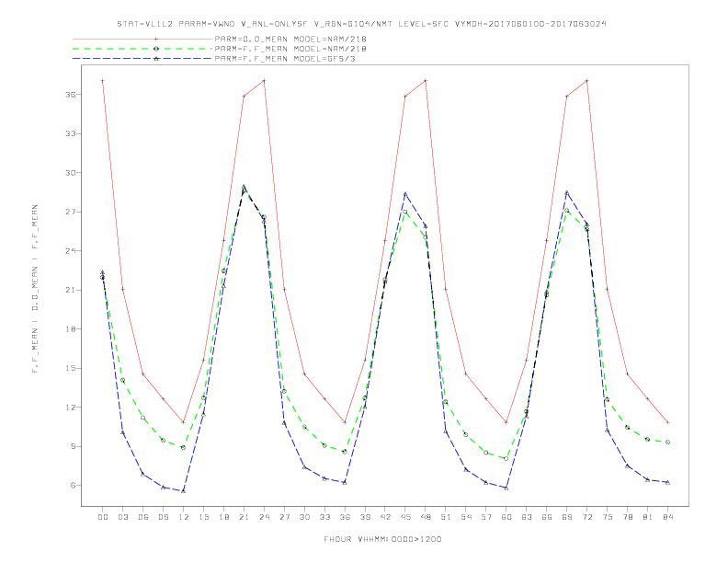Select legend entry PARM=O.O_MEAN MODEL=NAM/218

(290, 39)
